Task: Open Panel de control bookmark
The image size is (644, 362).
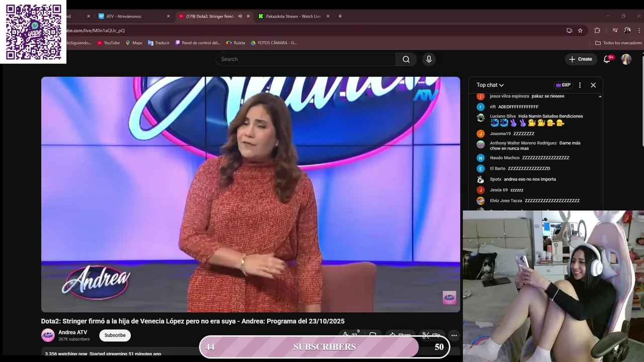Action: tap(198, 43)
